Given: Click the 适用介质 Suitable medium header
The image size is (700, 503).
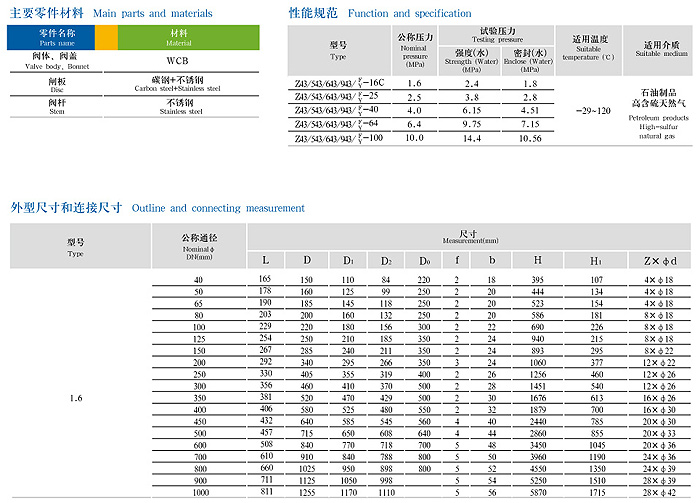Looking at the screenshot, I should point(661,47).
